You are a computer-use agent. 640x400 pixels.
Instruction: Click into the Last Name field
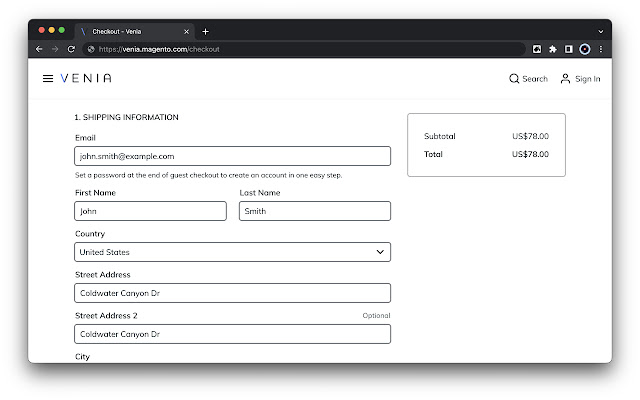tap(315, 211)
